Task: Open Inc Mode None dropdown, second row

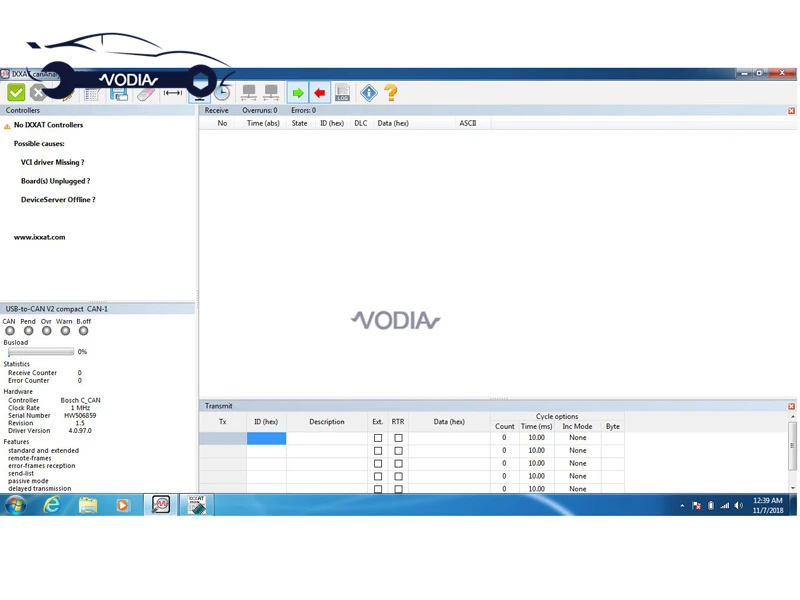Action: coord(578,451)
